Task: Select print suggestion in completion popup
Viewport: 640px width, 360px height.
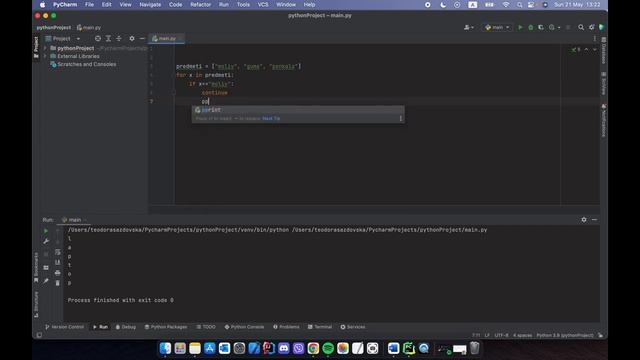Action: 298,110
